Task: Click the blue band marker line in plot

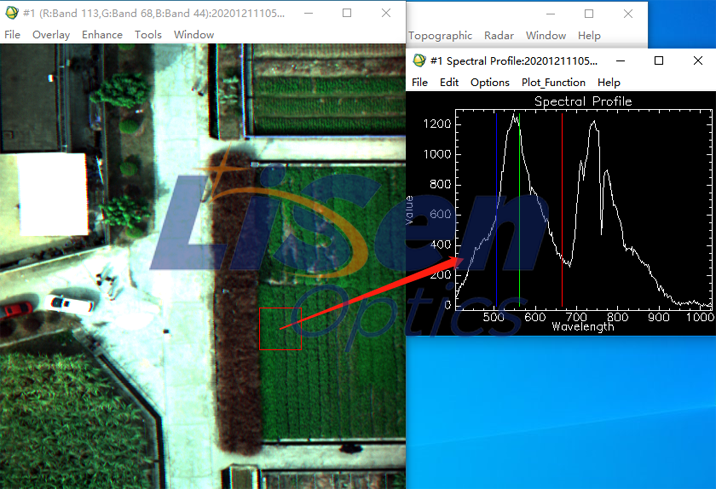Action: click(x=496, y=210)
